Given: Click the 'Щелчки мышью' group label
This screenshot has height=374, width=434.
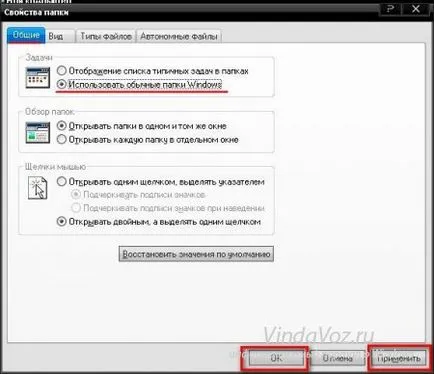Looking at the screenshot, I should pos(56,166).
